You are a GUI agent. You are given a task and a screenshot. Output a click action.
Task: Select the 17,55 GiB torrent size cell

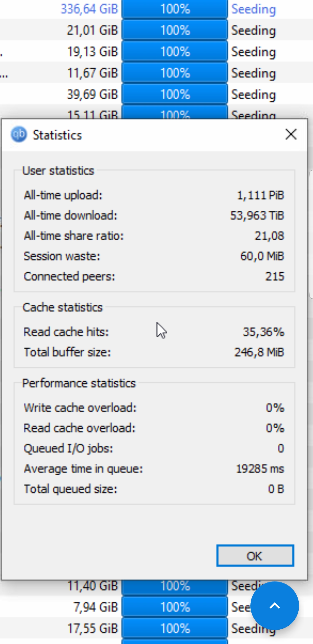pos(92,629)
